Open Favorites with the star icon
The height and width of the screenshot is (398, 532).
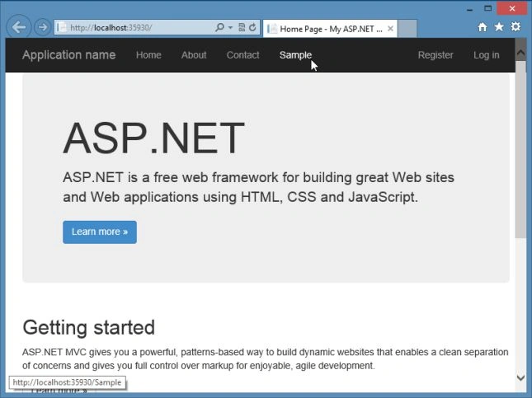click(499, 27)
